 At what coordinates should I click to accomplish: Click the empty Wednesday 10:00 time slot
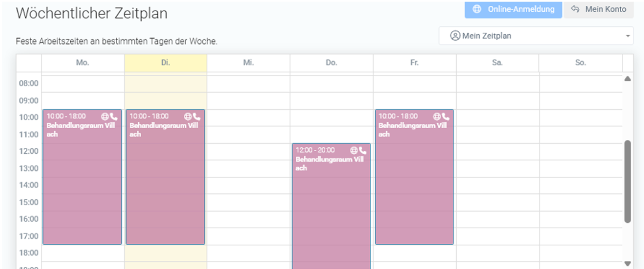[248, 117]
